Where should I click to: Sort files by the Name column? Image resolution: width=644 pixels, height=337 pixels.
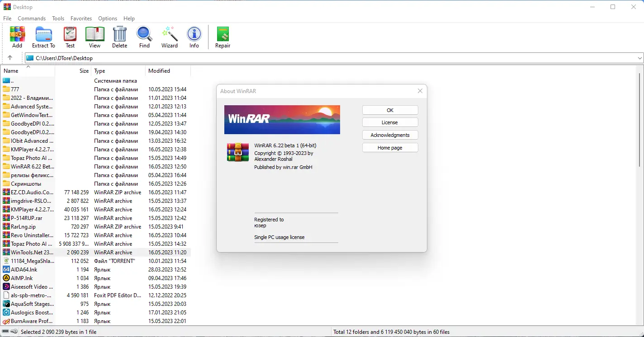28,71
